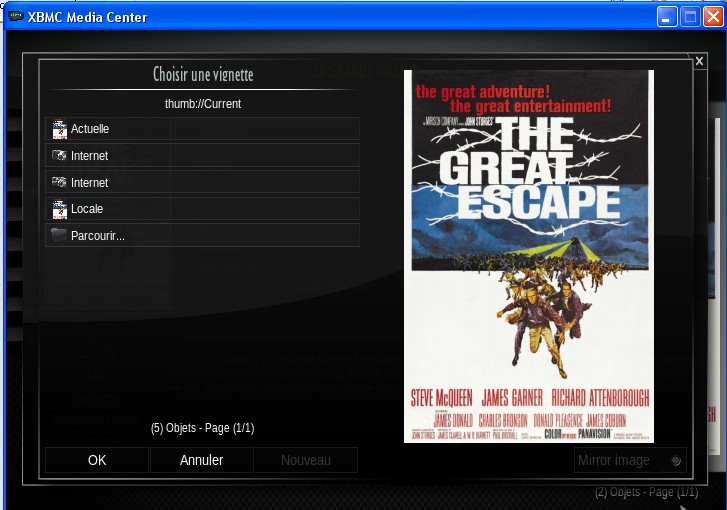Viewport: 727px width, 510px height.
Task: Maximize the XBMC Media Center window
Action: (690, 17)
